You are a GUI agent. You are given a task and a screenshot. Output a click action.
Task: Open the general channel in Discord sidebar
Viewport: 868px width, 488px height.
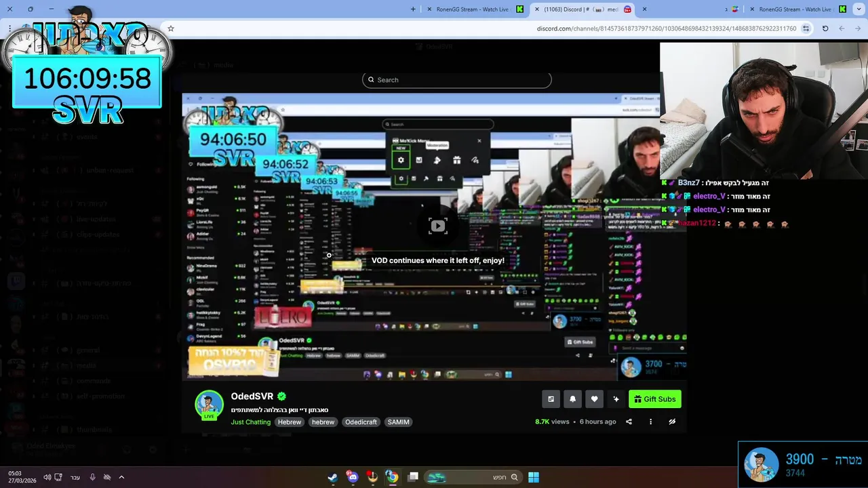coord(88,350)
